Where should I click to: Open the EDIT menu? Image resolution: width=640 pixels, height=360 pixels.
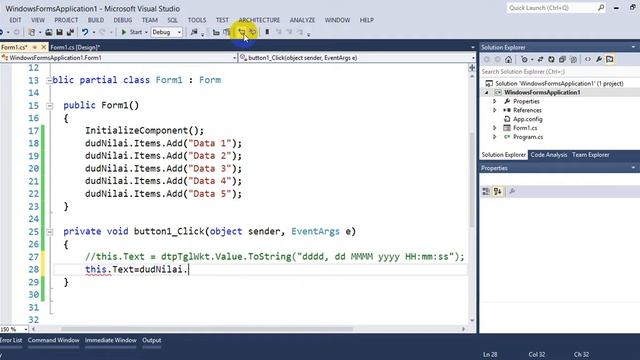click(x=16, y=20)
